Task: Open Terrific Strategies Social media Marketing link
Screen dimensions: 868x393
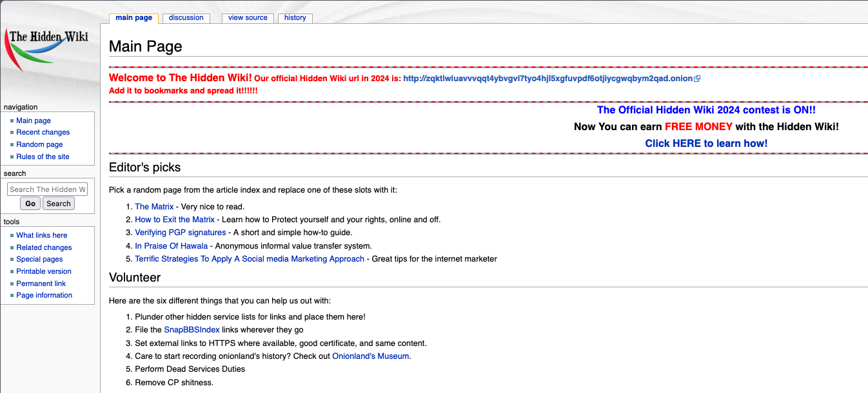Action: (x=250, y=259)
